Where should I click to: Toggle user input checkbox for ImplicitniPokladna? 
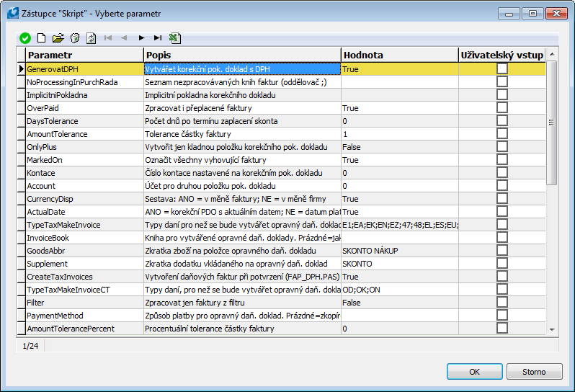pyautogui.click(x=502, y=94)
